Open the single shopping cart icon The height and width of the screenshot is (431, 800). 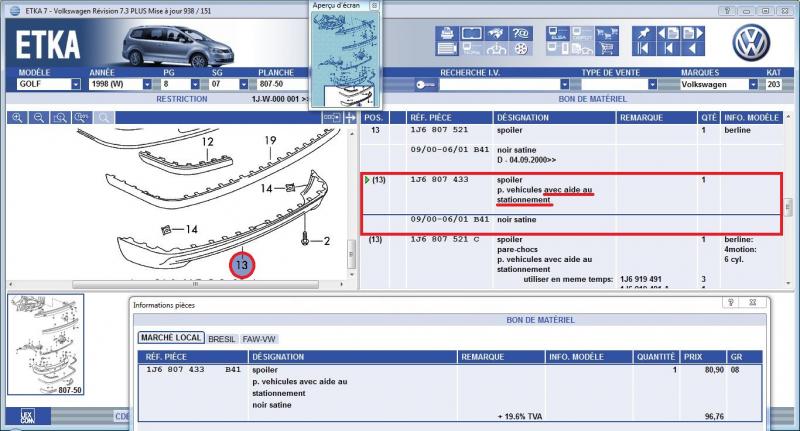(606, 49)
